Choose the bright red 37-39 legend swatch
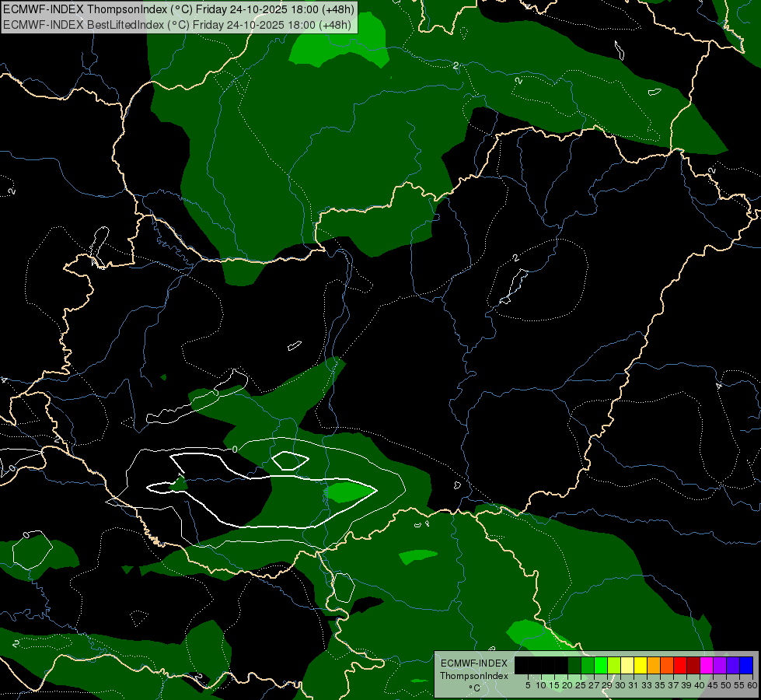The image size is (761, 700). click(x=680, y=665)
